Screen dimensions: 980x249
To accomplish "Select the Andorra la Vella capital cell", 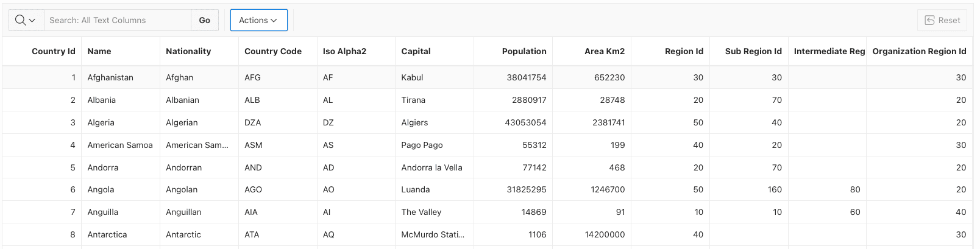I will pos(431,167).
